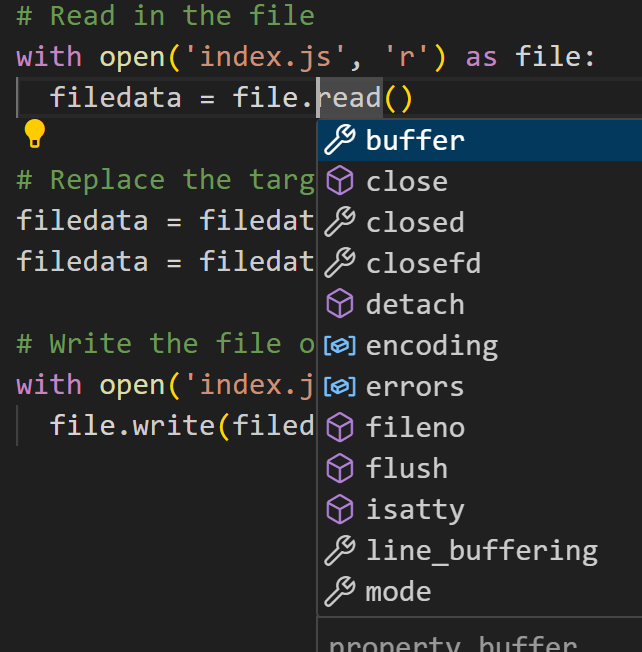
Task: Click the variable icon beside encoding
Action: [x=340, y=346]
